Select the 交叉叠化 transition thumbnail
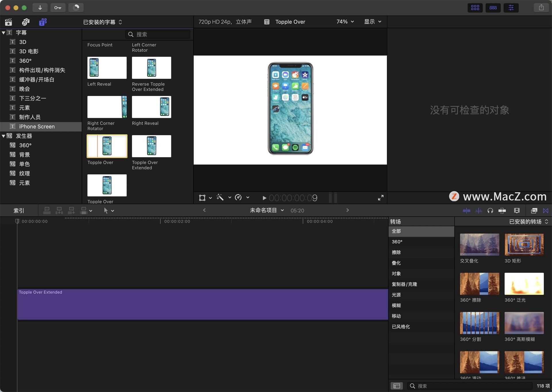The image size is (552, 392). pyautogui.click(x=480, y=245)
